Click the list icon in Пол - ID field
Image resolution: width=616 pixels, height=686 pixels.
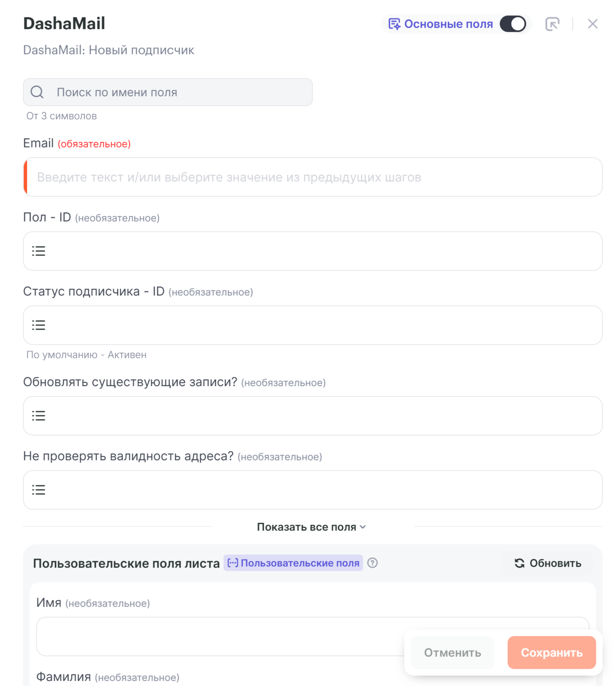[x=39, y=251]
